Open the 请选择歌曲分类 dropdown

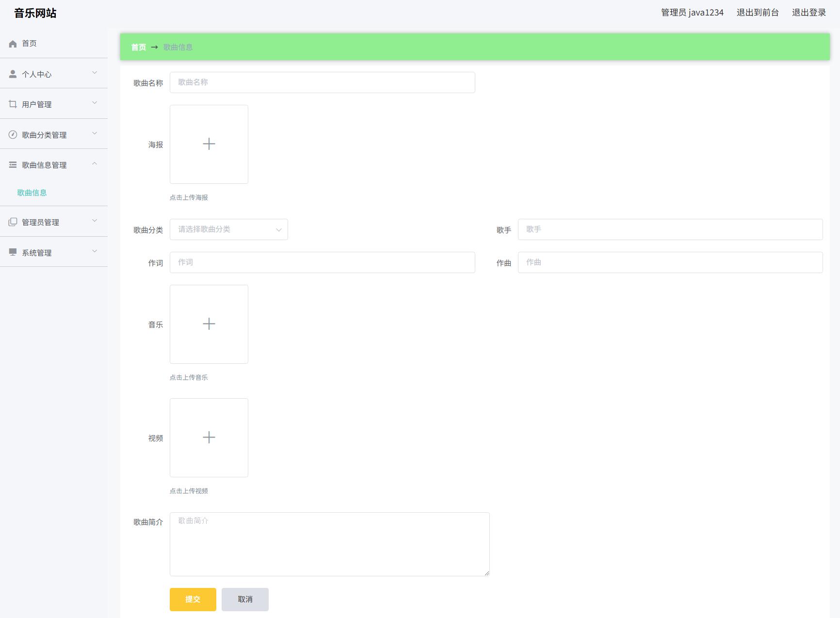tap(229, 229)
